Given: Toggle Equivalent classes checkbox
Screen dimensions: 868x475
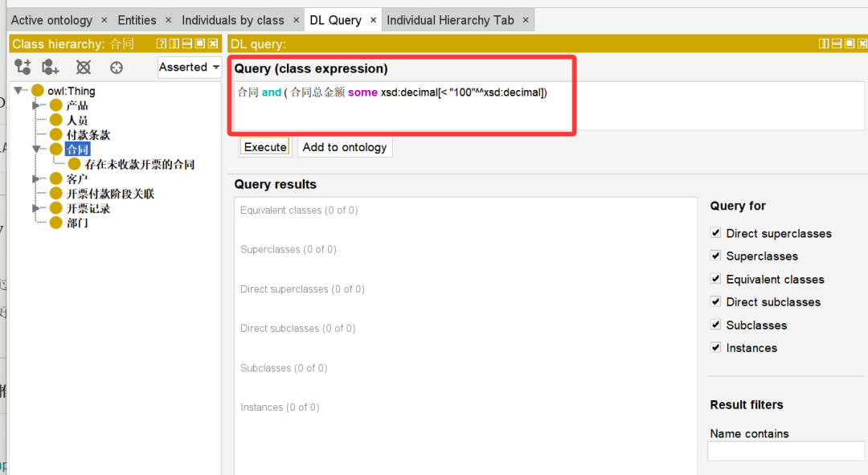Looking at the screenshot, I should coord(716,278).
